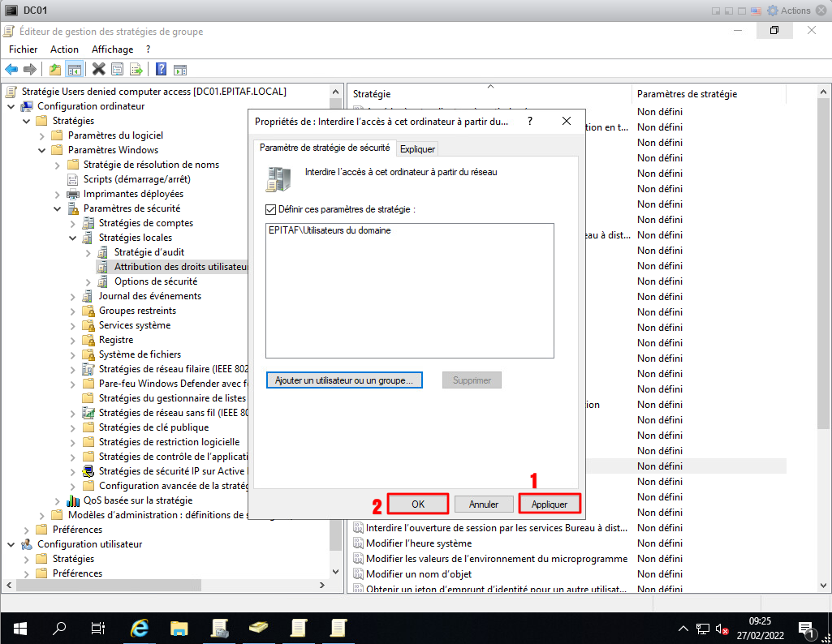Click 'Ajouter un utilisateur ou un groupe' button

pos(344,380)
